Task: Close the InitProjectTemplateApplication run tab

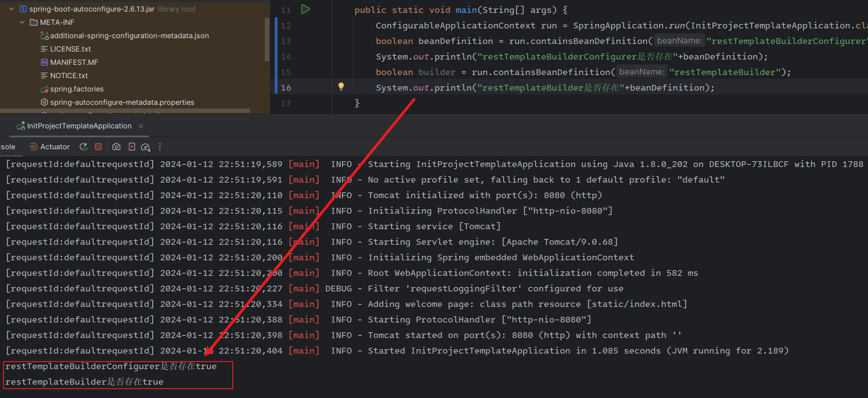Action: click(x=141, y=126)
